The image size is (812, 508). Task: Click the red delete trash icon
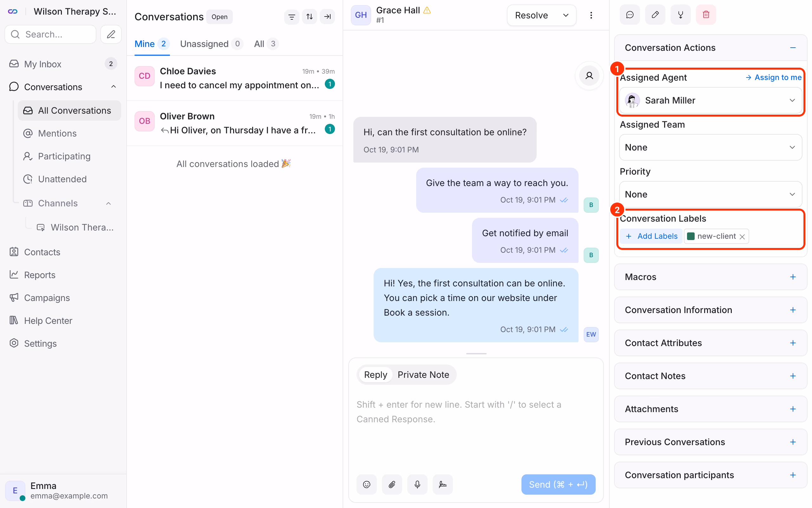point(706,15)
